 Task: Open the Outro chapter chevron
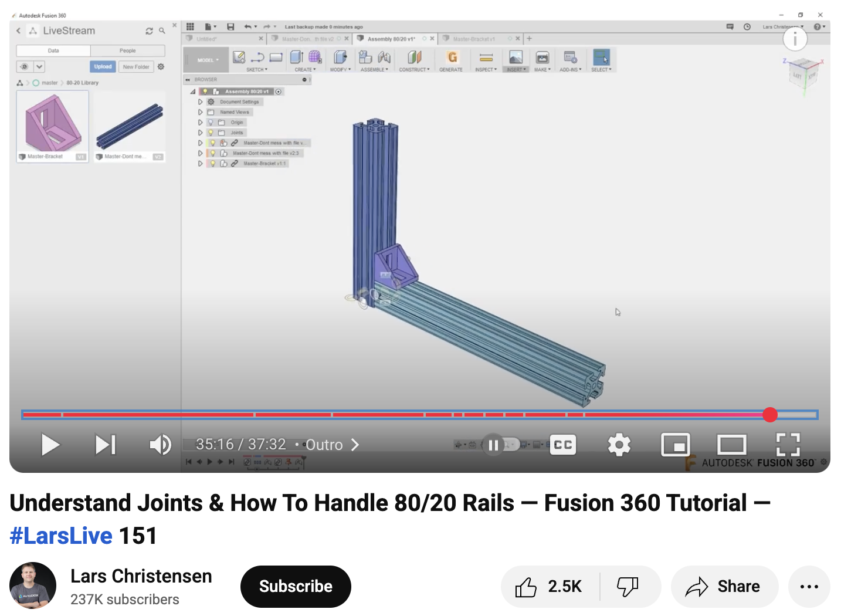(355, 445)
